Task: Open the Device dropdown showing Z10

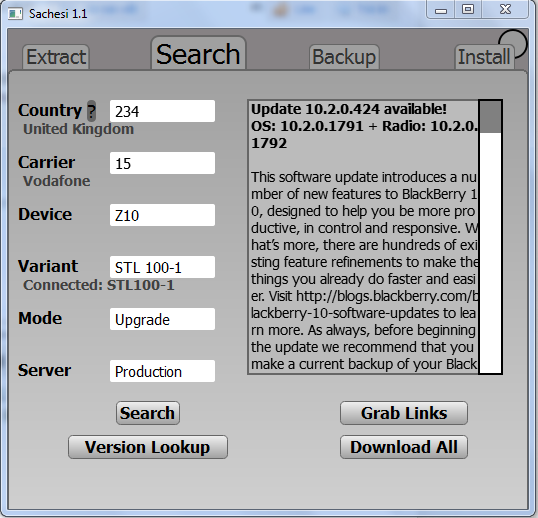Action: click(x=162, y=215)
